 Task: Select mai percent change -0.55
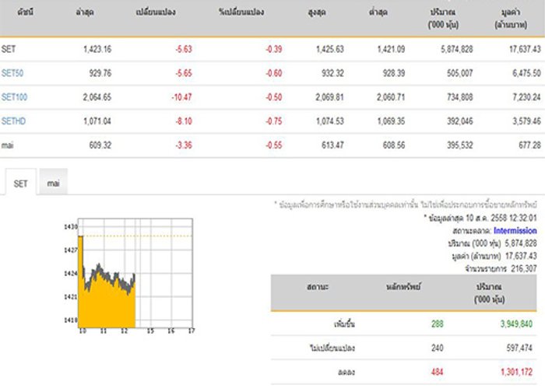(x=274, y=145)
